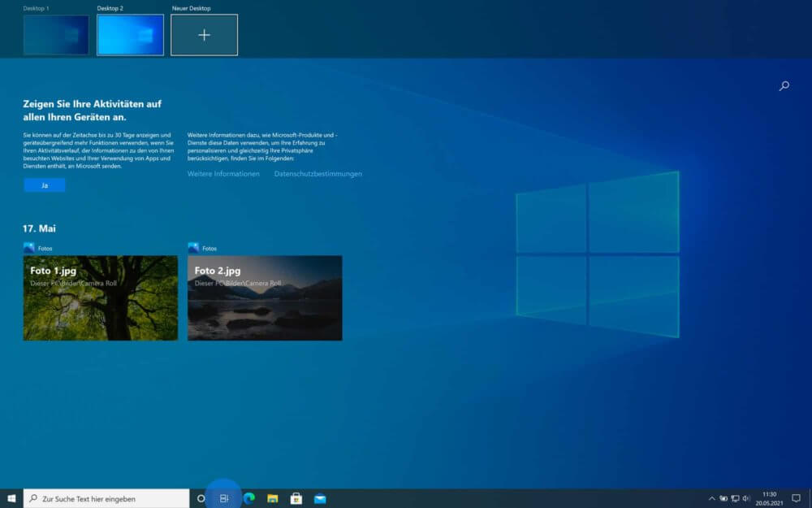Add a new desktop with plus tile

point(204,35)
